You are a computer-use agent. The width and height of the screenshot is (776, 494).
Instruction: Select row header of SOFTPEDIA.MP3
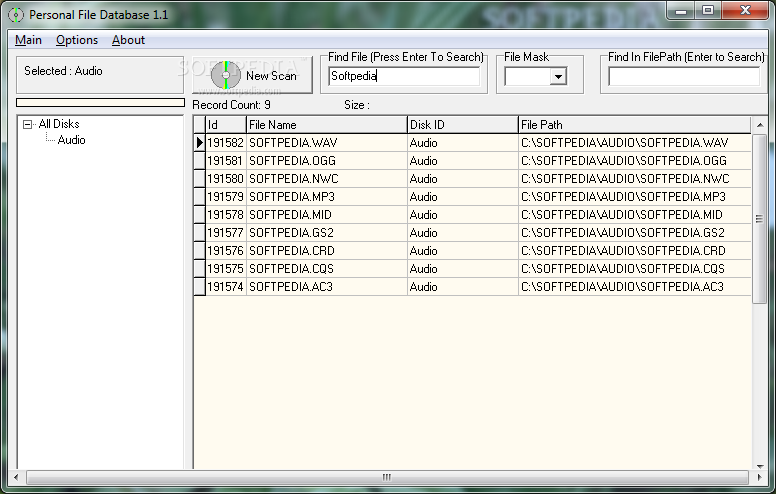click(199, 197)
